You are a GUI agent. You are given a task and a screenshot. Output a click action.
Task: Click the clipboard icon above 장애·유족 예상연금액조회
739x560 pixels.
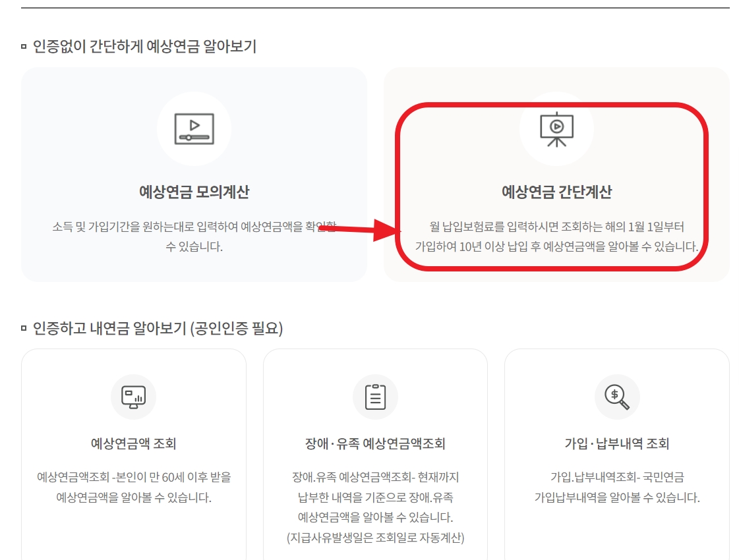pos(374,396)
